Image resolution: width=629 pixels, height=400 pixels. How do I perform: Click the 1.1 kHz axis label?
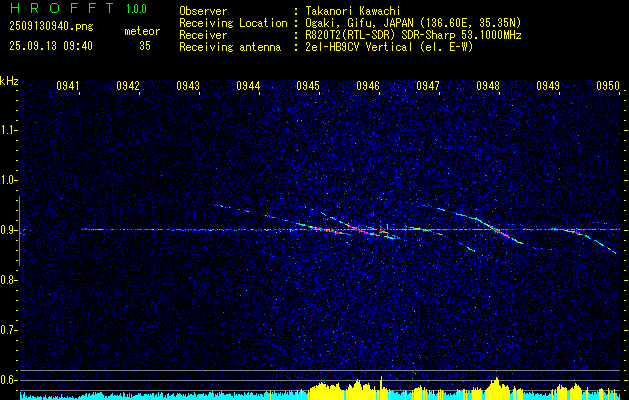click(8, 130)
